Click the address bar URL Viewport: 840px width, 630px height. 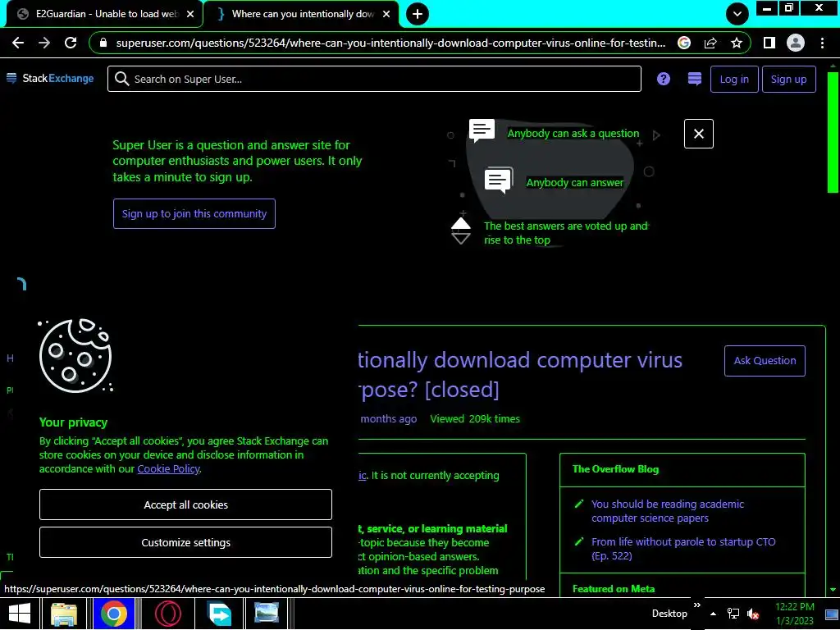click(x=390, y=43)
